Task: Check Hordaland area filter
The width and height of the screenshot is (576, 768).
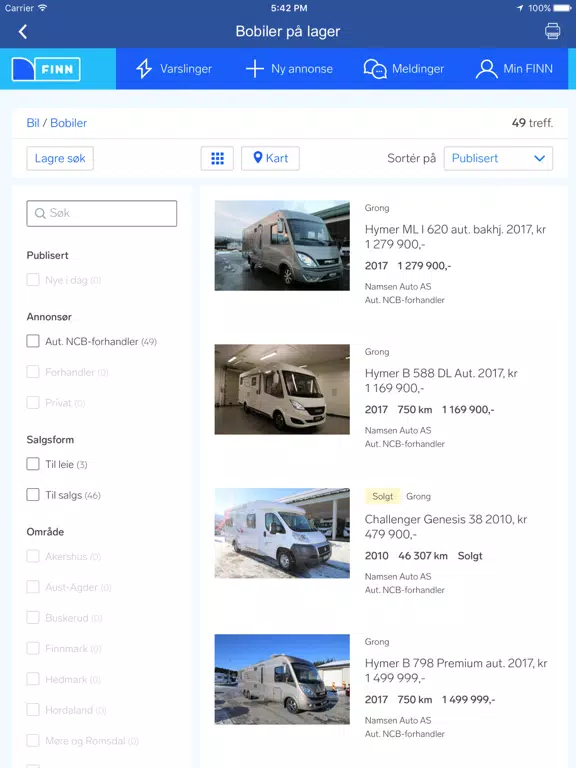Action: click(33, 710)
